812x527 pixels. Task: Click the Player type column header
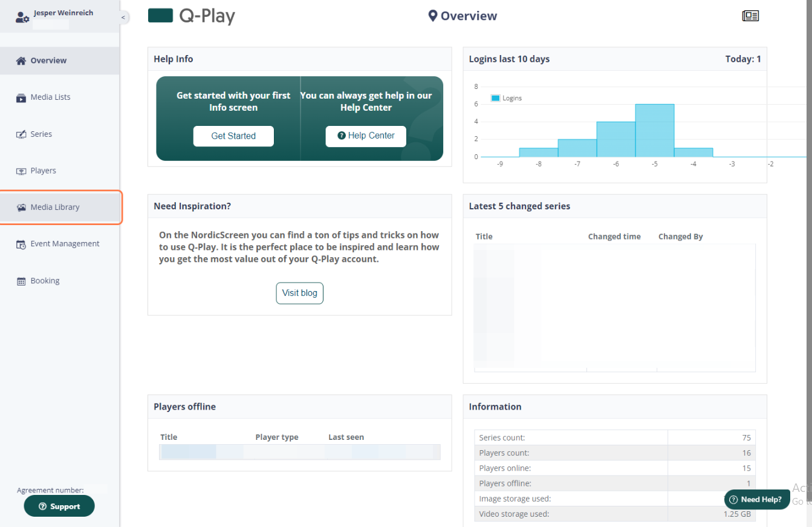click(277, 437)
